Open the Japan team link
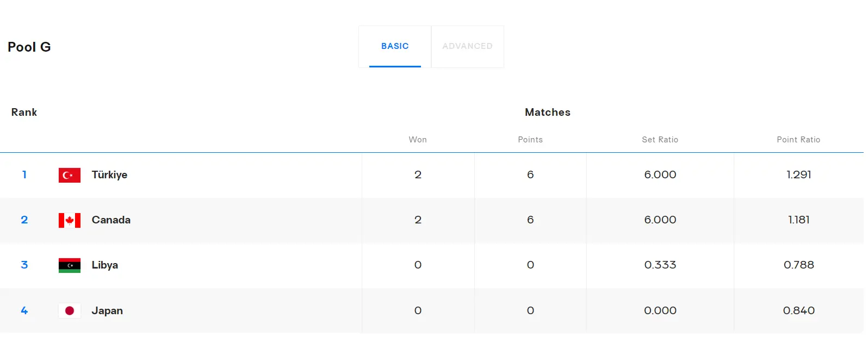The image size is (868, 343). click(107, 311)
